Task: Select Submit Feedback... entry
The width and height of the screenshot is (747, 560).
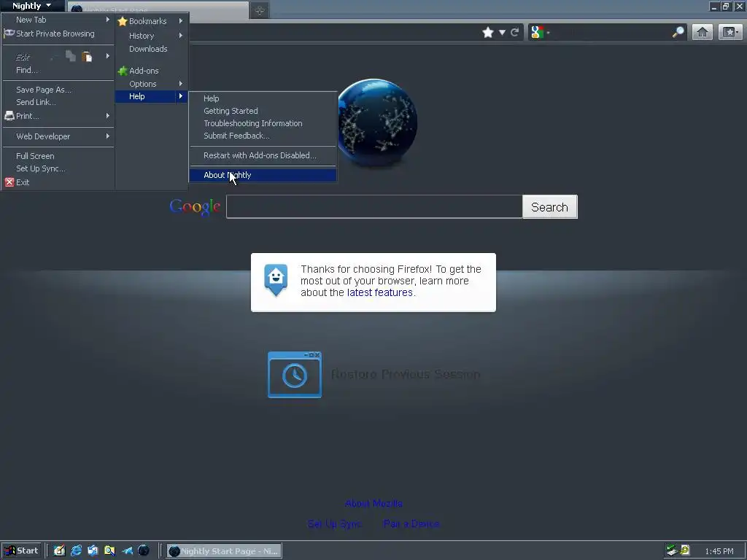Action: click(263, 136)
